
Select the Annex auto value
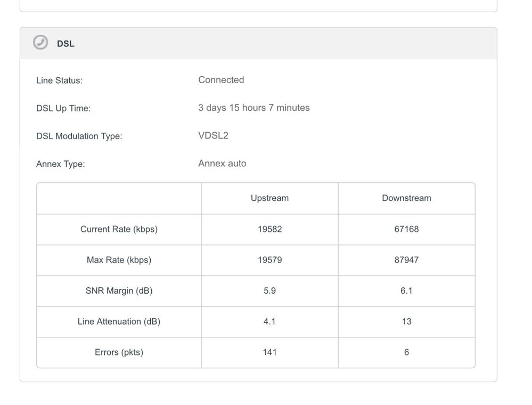click(x=222, y=164)
